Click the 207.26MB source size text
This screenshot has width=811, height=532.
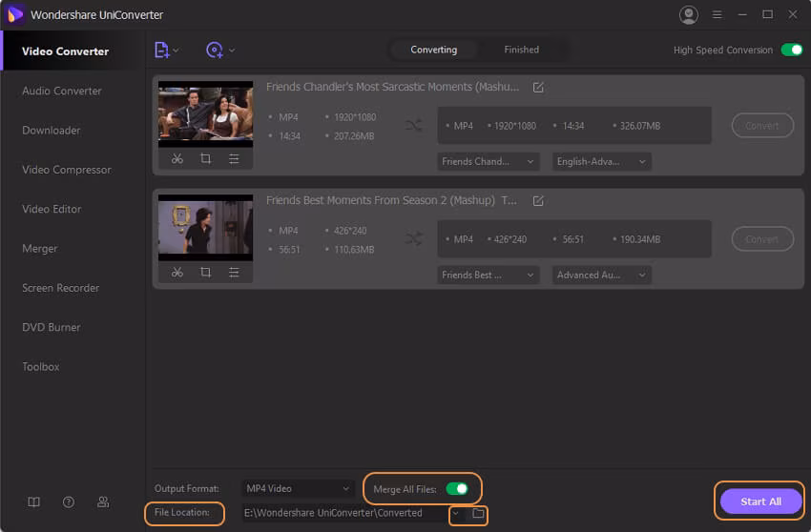(x=354, y=136)
